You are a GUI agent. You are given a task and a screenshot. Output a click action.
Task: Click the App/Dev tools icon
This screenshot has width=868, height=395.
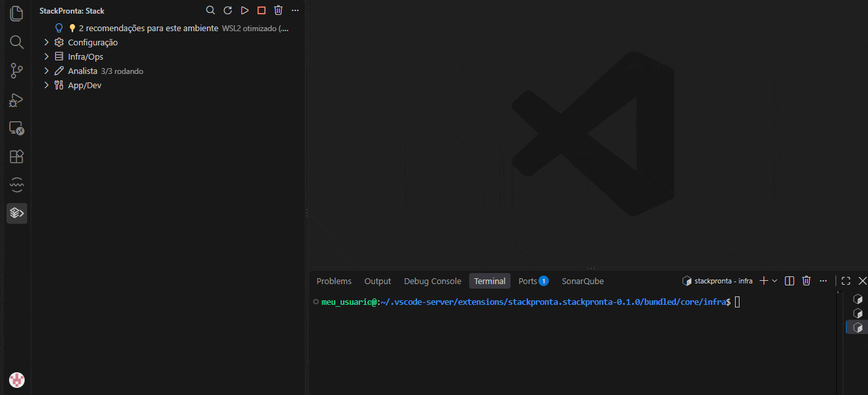tap(59, 85)
